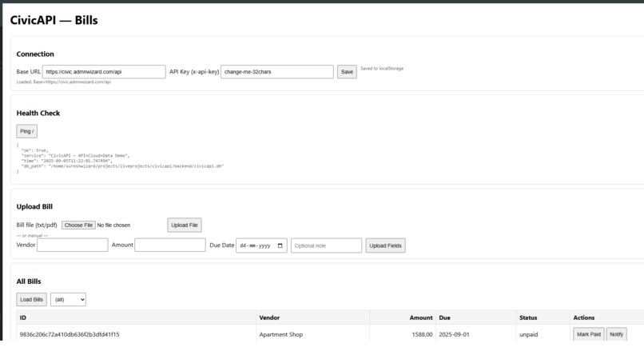Click the Health Check section heading
The height and width of the screenshot is (347, 644).
pyautogui.click(x=38, y=113)
